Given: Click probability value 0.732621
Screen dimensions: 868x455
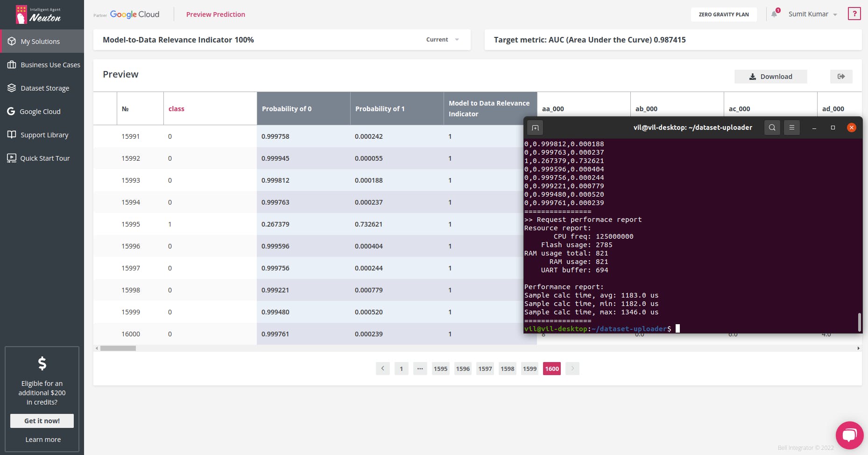Looking at the screenshot, I should point(368,224).
